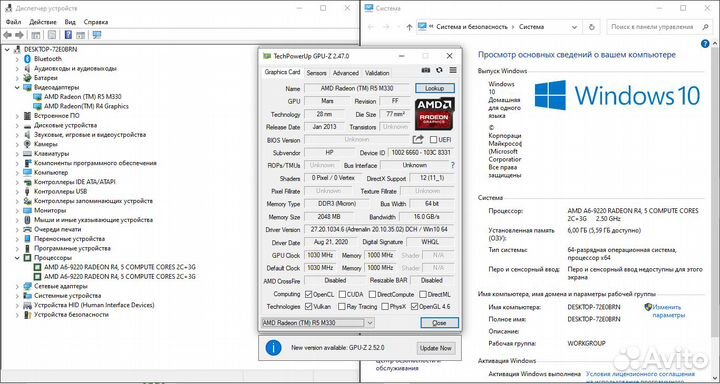Select AMD Radeon (TM) R5 M330 in device tree
The image size is (720, 384).
[83, 97]
